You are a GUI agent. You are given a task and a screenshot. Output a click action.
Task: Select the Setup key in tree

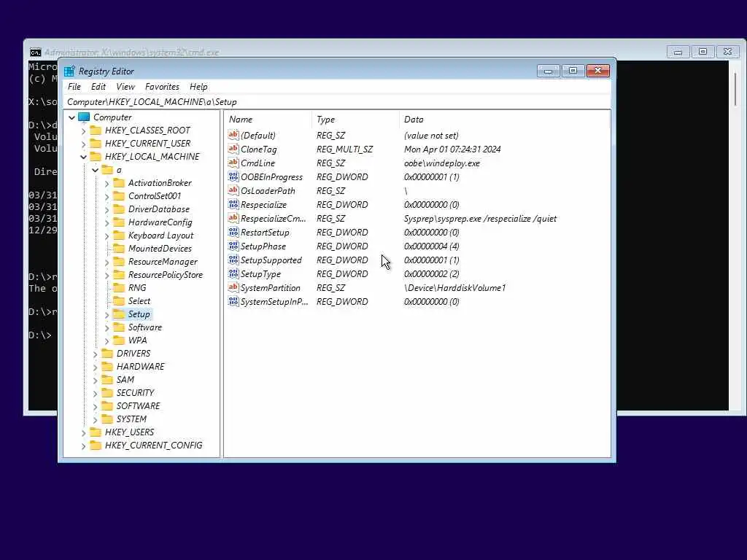[x=139, y=314]
